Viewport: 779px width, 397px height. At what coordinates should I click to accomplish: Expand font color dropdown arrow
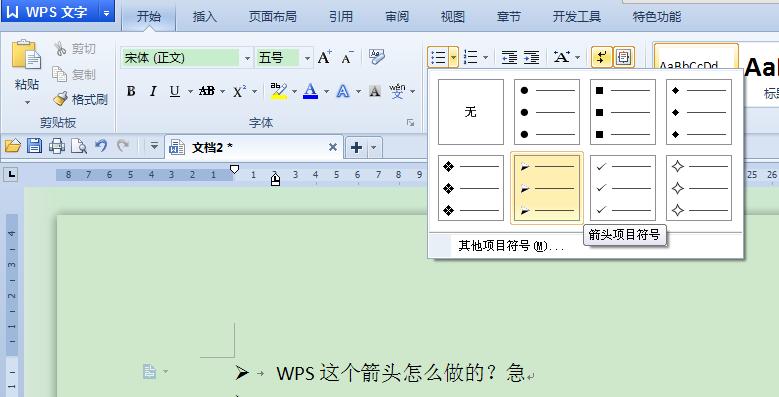click(x=326, y=91)
